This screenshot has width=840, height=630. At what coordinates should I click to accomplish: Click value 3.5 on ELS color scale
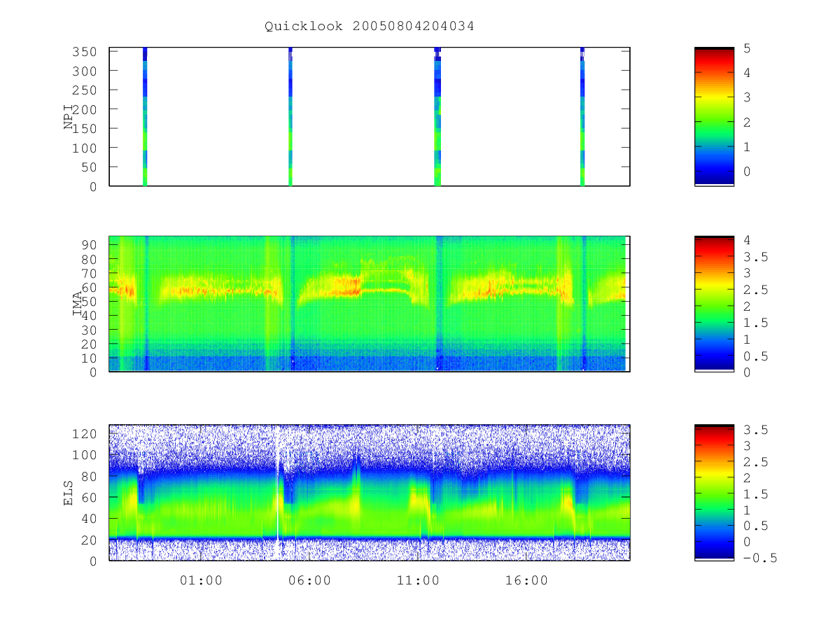click(x=755, y=430)
